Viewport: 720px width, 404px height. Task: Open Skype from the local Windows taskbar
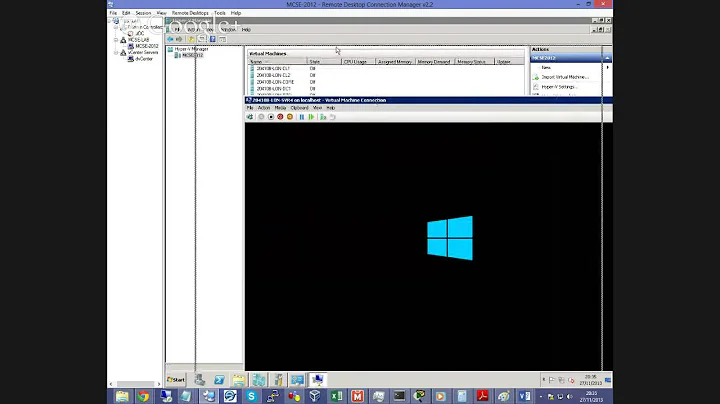tap(251, 396)
